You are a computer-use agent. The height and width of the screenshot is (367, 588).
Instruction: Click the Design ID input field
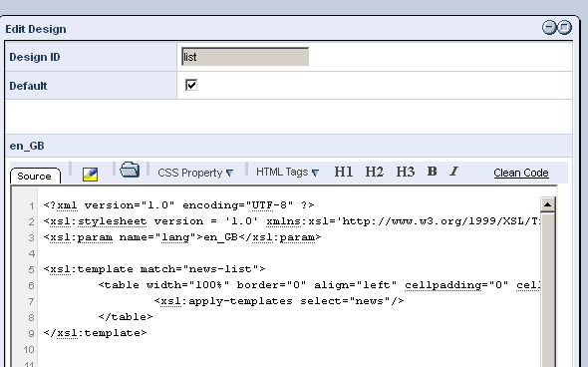tap(245, 57)
